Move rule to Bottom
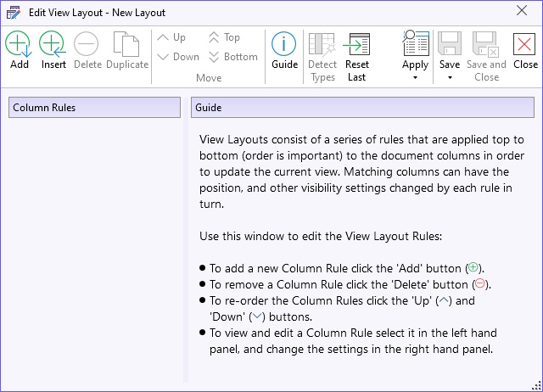The width and height of the screenshot is (543, 392). coord(233,57)
